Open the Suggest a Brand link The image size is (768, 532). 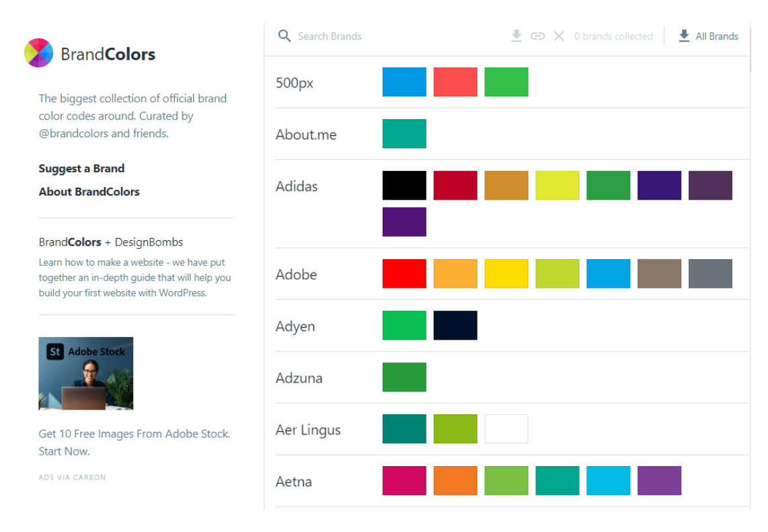click(81, 169)
